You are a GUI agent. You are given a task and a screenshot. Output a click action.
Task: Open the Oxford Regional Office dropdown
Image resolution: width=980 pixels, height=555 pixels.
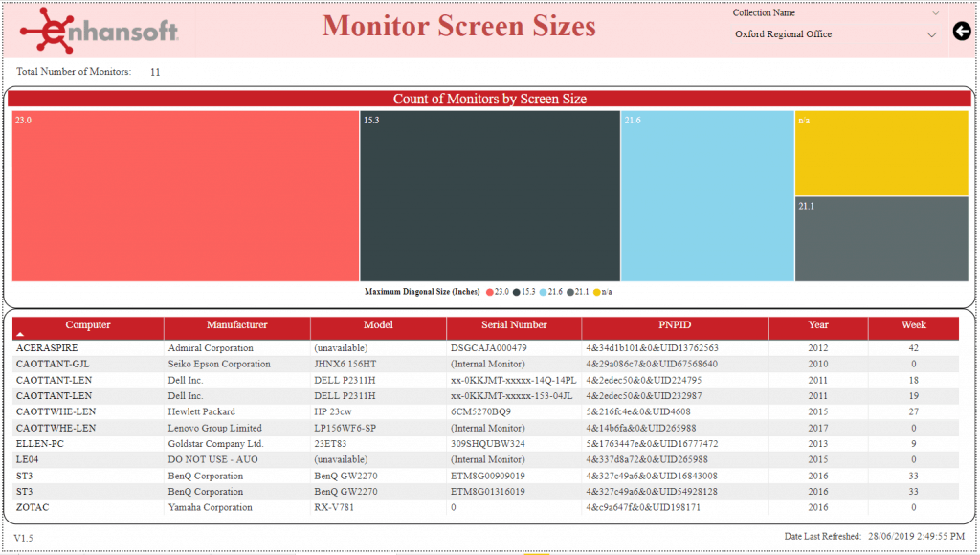[x=836, y=34]
